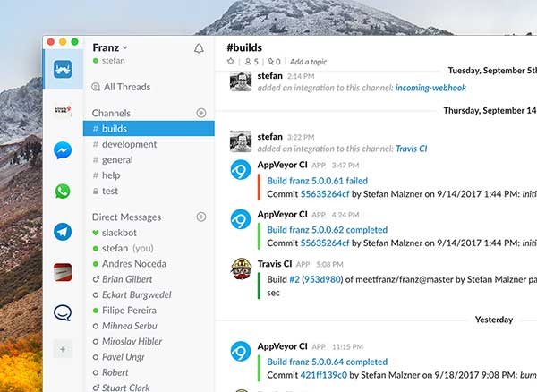Image resolution: width=537 pixels, height=392 pixels.
Task: Open the HipChat speech-bubble service icon
Action: [63, 312]
